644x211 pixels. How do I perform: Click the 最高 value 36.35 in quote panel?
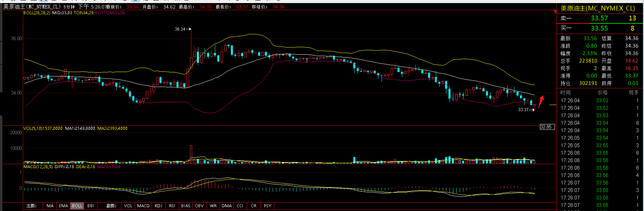[631, 68]
